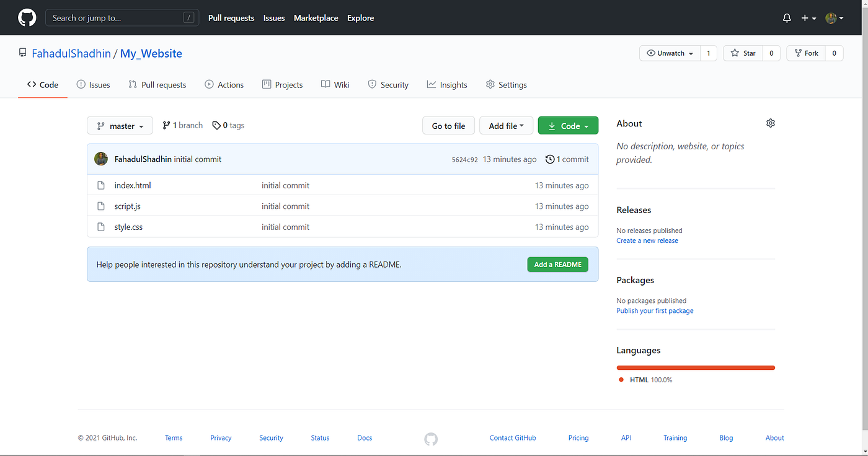Open the My_Website repository link

tap(151, 53)
